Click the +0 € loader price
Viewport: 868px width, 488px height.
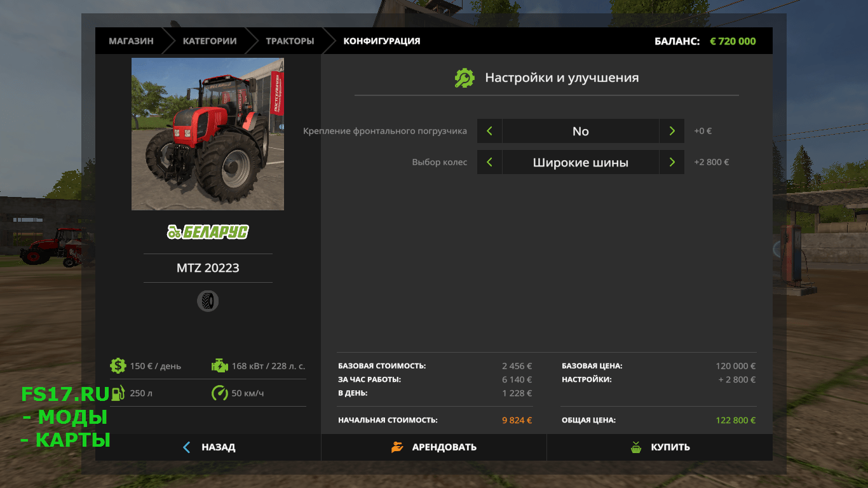(703, 131)
